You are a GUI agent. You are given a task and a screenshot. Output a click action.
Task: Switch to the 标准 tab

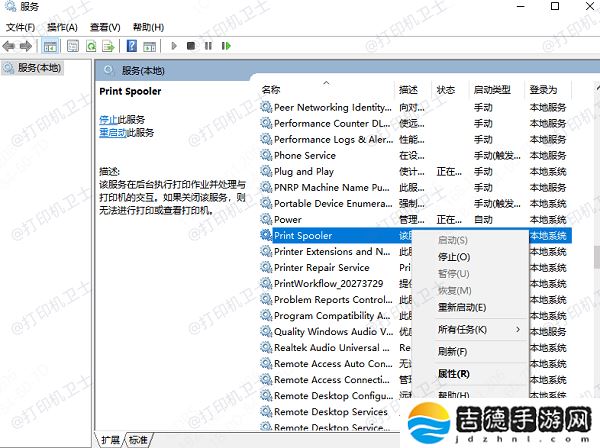(x=138, y=440)
